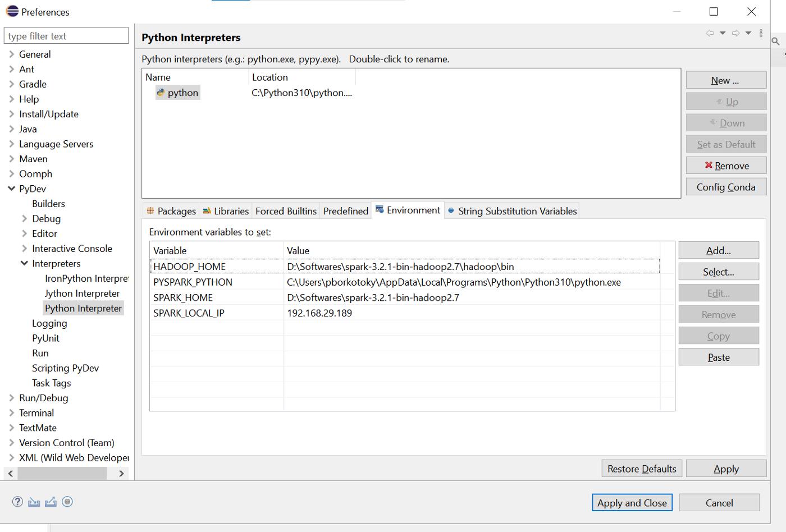Select the SPARK_LOCAL_IP variable row

click(x=405, y=313)
